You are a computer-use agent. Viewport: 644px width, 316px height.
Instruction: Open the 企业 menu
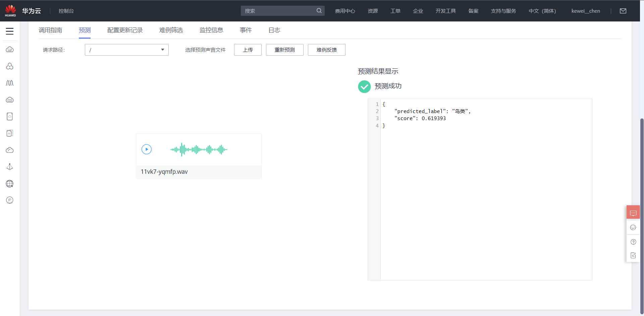[418, 11]
